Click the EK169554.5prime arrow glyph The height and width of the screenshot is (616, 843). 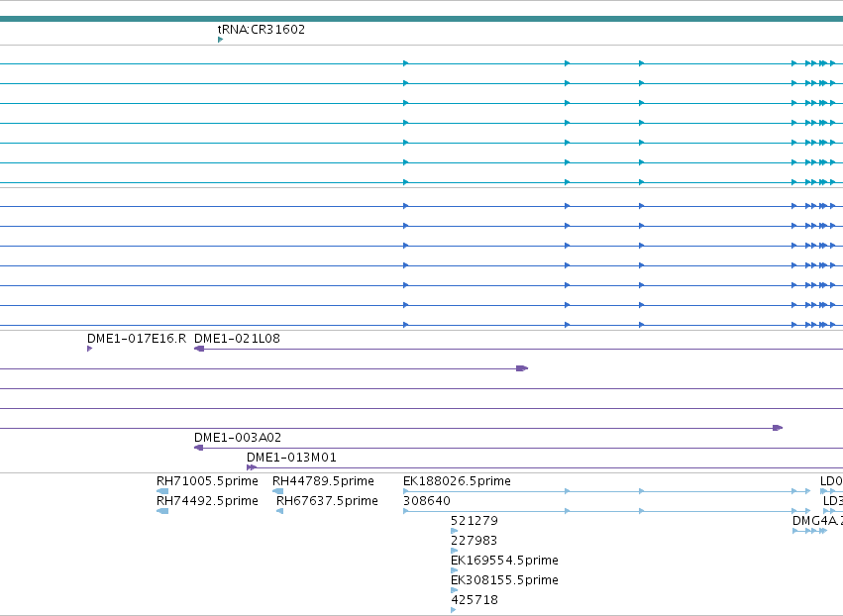click(455, 570)
